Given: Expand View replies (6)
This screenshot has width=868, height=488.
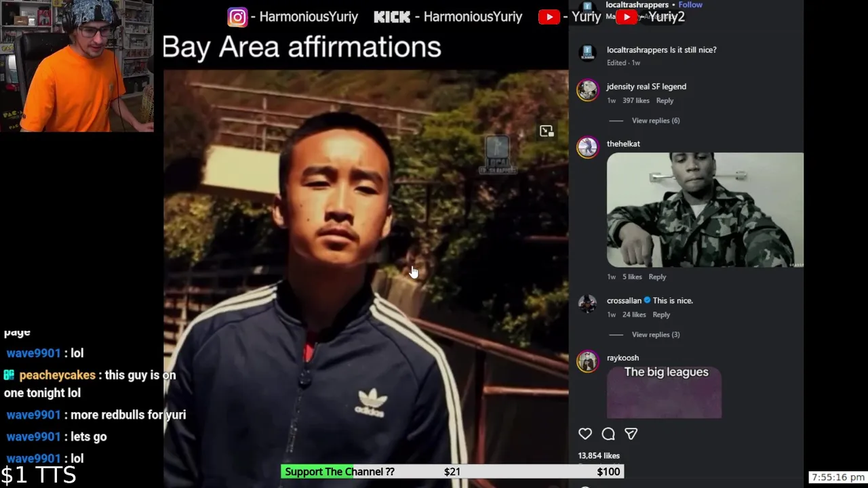Looking at the screenshot, I should pyautogui.click(x=656, y=121).
